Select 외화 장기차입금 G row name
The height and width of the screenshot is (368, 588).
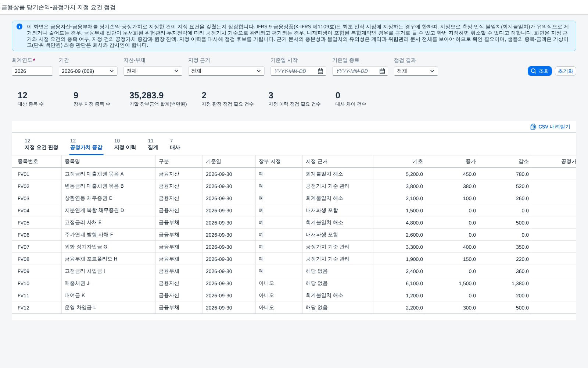[109, 247]
